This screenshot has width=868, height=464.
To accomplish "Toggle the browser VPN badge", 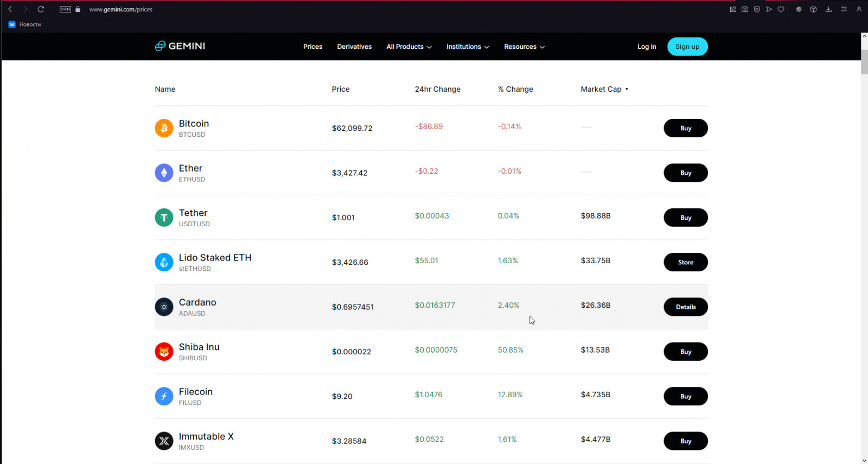I will click(x=65, y=9).
